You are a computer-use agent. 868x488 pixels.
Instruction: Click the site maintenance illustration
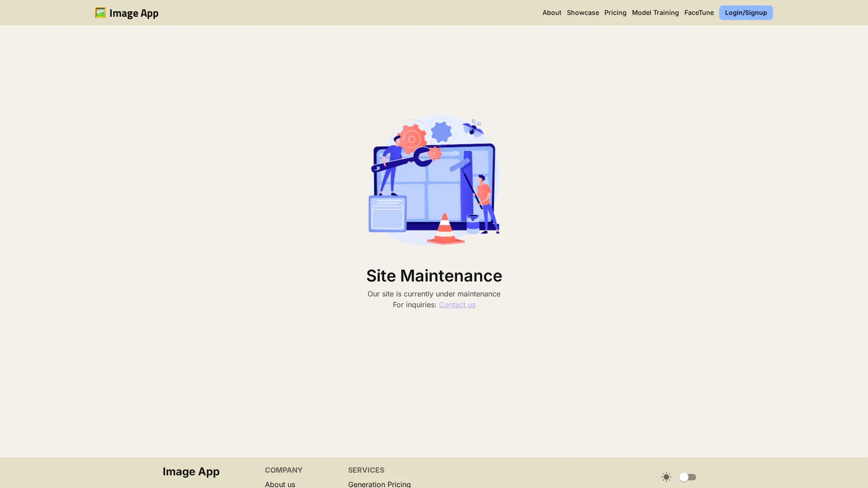tap(434, 180)
